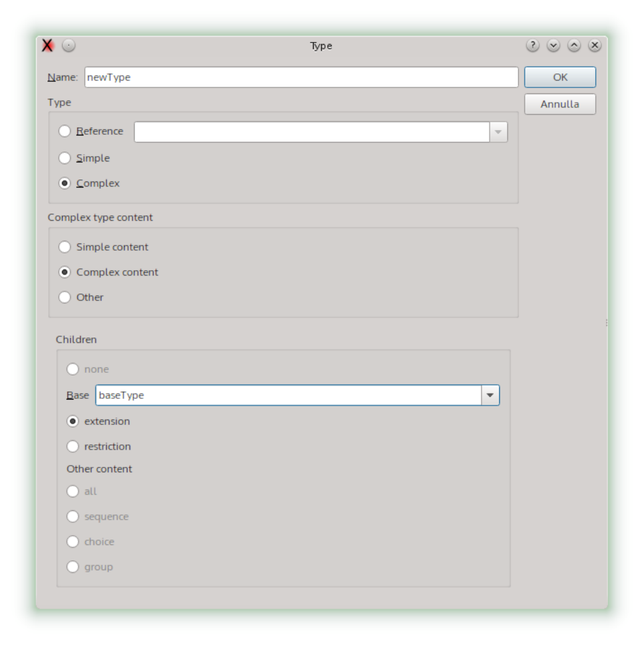Screen dimensions: 644x645
Task: Click the red X application icon
Action: click(47, 45)
